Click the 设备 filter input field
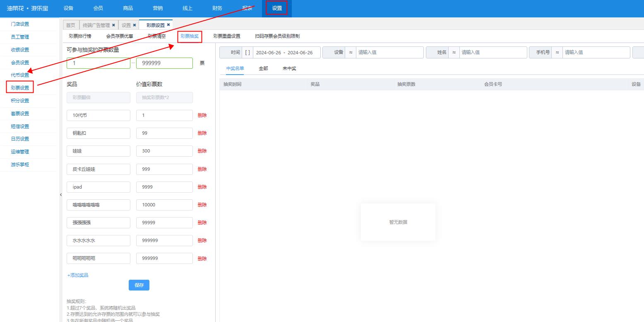Image resolution: width=644 pixels, height=322 pixels. pyautogui.click(x=389, y=52)
